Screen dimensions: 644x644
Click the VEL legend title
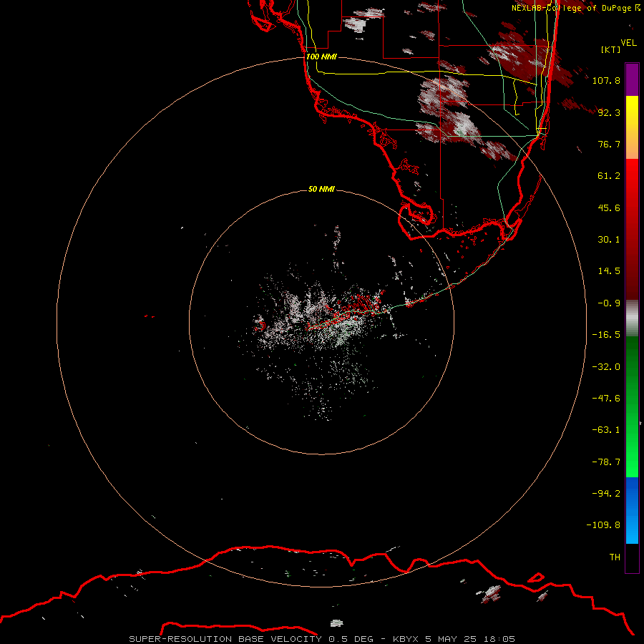628,43
